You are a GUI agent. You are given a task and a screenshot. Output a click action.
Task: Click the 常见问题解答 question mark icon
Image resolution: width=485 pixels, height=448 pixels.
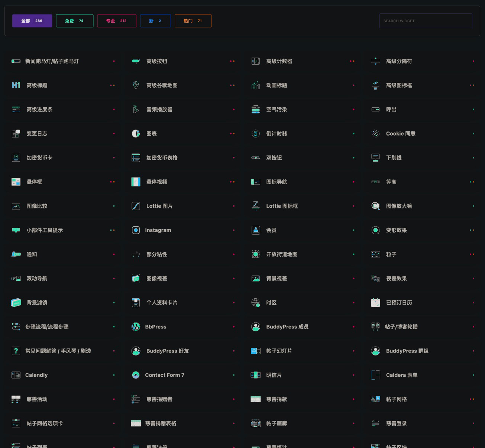tap(16, 351)
